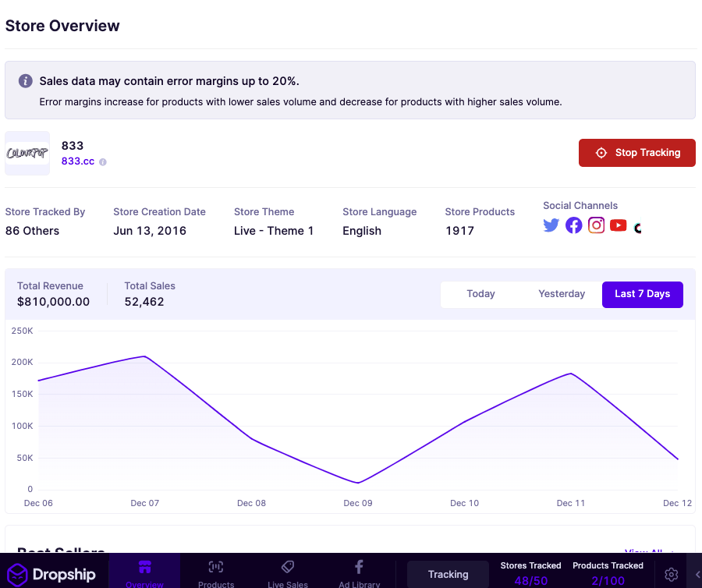Click the Dropship logo
702x588 pixels.
point(51,574)
